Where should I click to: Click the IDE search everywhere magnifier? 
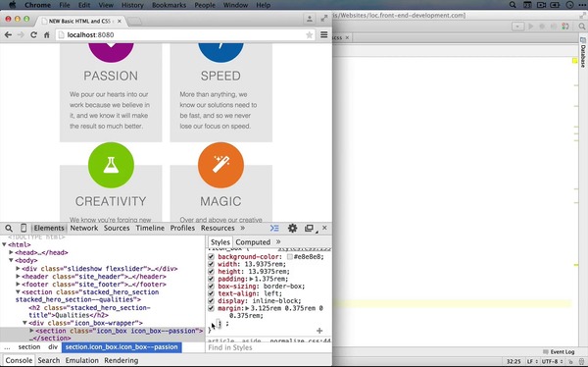tap(581, 26)
